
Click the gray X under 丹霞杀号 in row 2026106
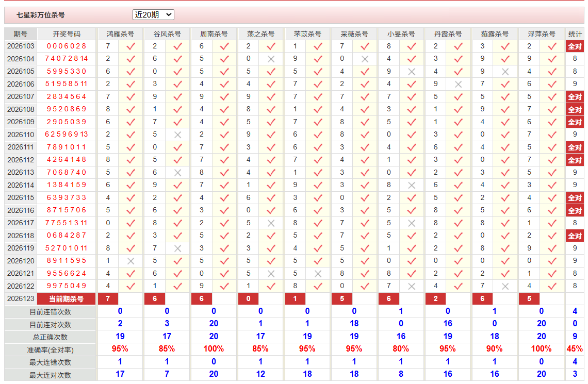pyautogui.click(x=458, y=85)
